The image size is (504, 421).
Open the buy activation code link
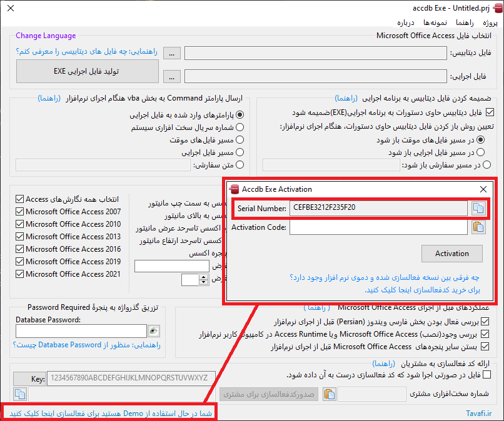click(422, 290)
